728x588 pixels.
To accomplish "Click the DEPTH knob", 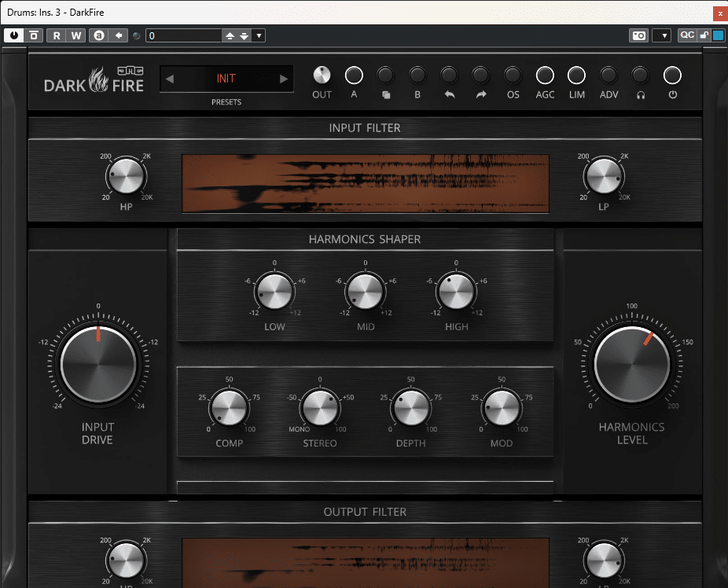I will [x=411, y=409].
